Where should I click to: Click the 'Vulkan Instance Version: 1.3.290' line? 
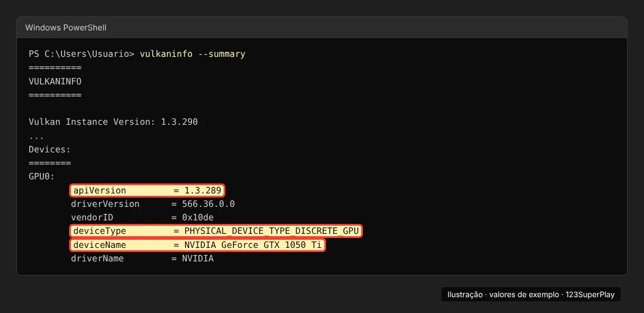click(x=114, y=122)
